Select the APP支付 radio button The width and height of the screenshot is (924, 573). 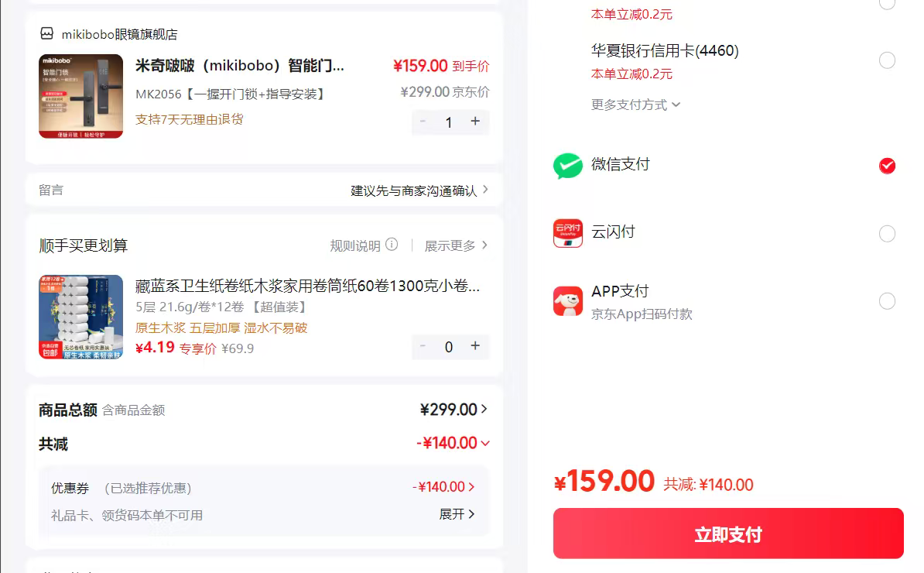(887, 300)
